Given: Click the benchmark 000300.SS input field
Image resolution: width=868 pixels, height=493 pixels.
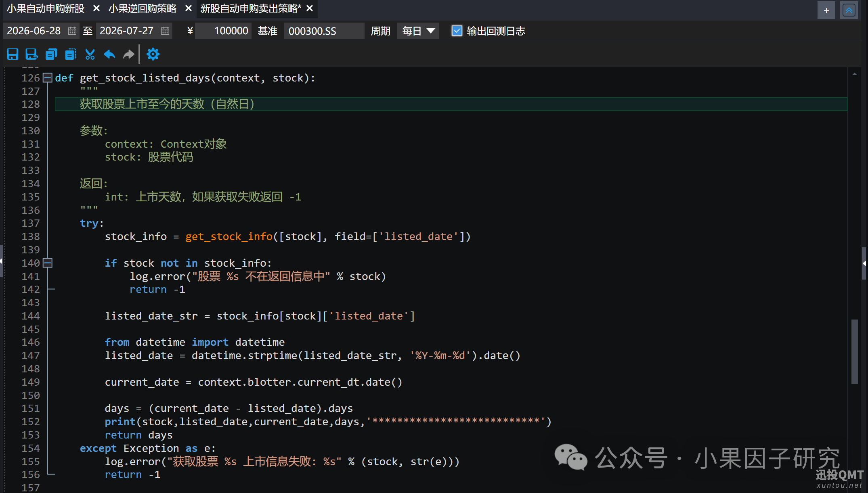Looking at the screenshot, I should (x=324, y=31).
